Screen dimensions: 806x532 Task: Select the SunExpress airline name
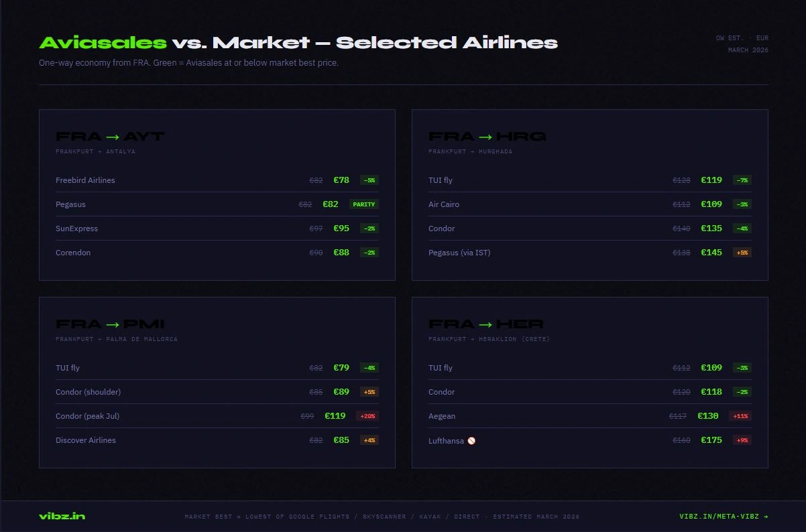tap(76, 228)
